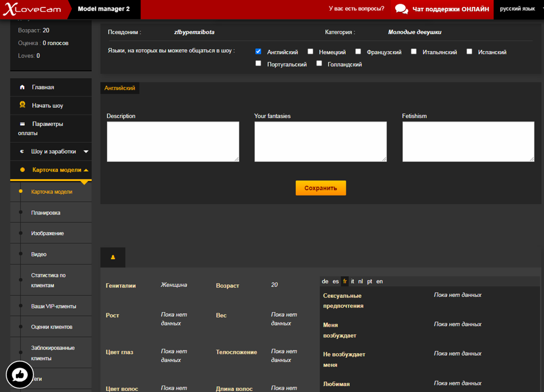Viewport: 544px width, 392px height.
Task: Check the Португальский language checkbox
Action: point(258,63)
